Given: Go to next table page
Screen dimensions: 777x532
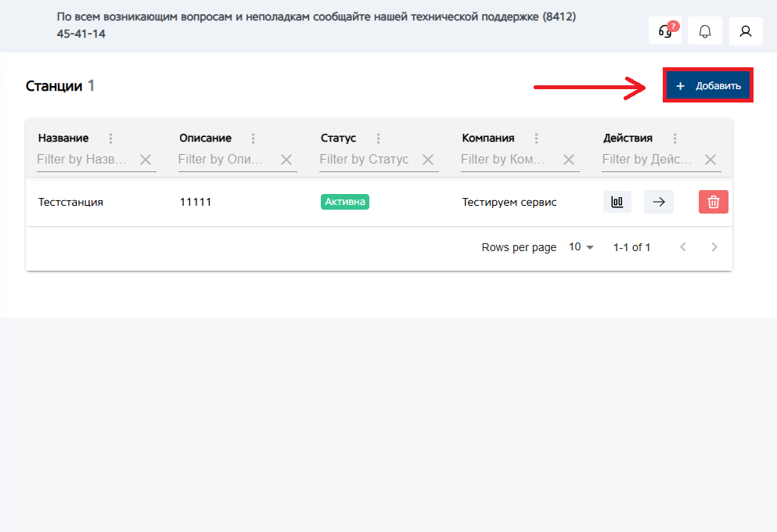Looking at the screenshot, I should tap(714, 246).
